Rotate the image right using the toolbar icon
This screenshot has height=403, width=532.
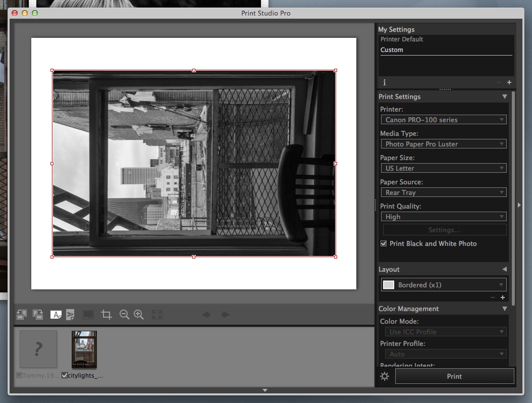pyautogui.click(x=38, y=315)
